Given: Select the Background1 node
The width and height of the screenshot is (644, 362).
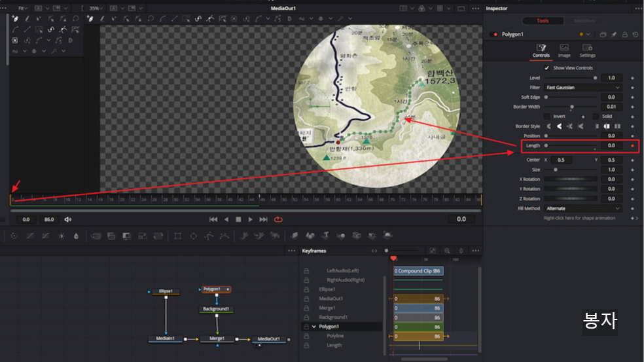Looking at the screenshot, I should (216, 309).
